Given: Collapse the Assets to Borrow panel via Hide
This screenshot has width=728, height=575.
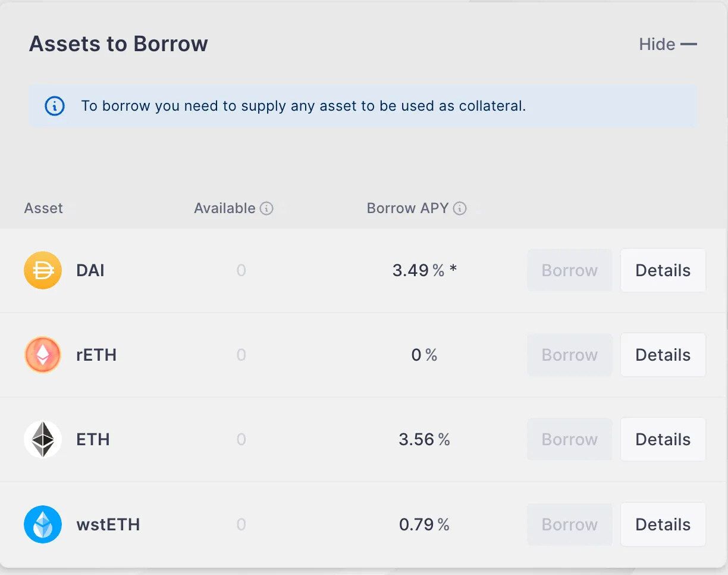Looking at the screenshot, I should [x=667, y=44].
